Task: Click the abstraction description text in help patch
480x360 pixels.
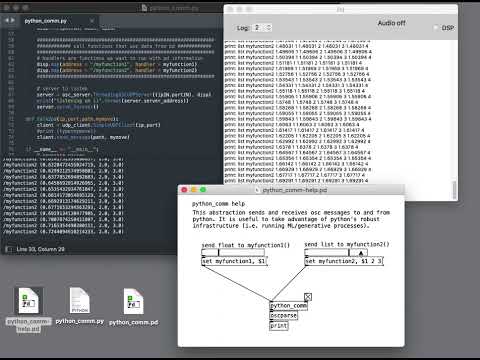Action: tap(291, 219)
